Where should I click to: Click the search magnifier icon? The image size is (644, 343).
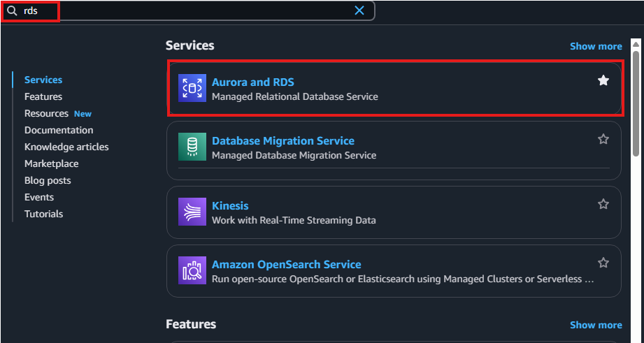click(13, 10)
